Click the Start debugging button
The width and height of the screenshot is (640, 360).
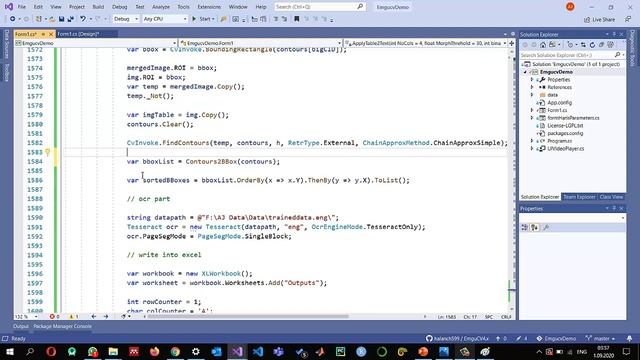coord(202,19)
